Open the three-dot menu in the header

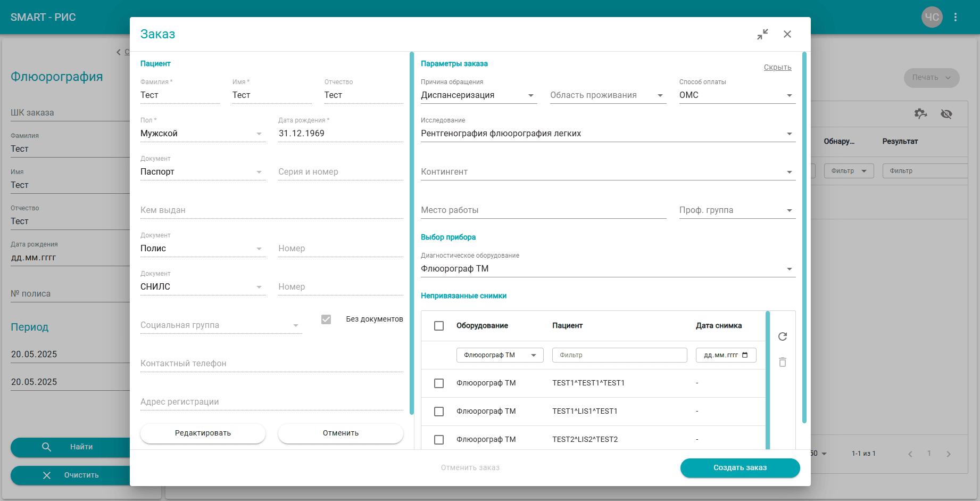[x=956, y=17]
